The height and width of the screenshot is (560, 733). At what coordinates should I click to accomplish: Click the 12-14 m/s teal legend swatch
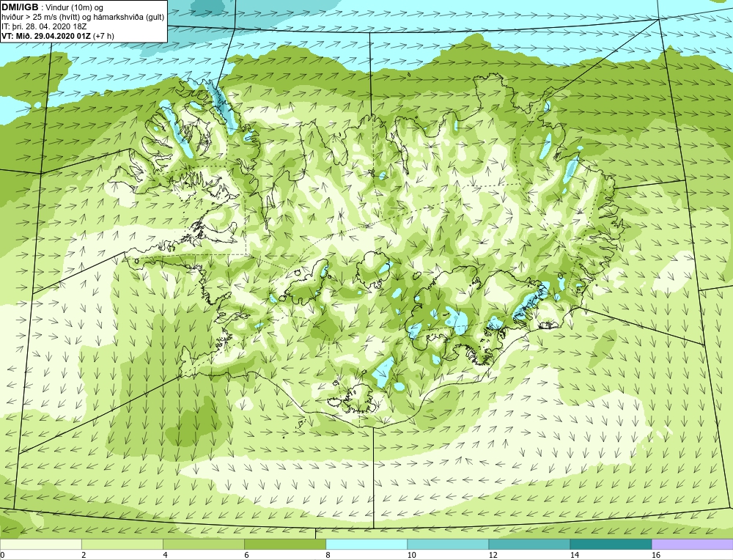(x=528, y=544)
